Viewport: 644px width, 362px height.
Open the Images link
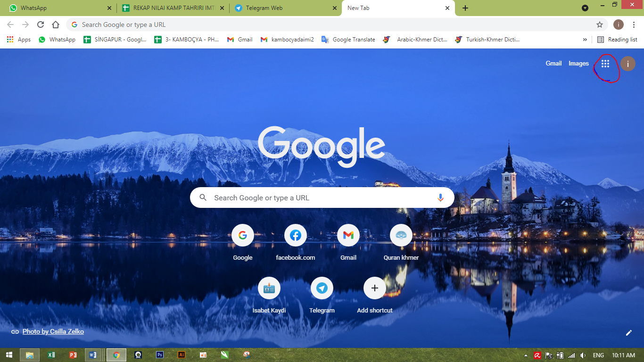[578, 63]
